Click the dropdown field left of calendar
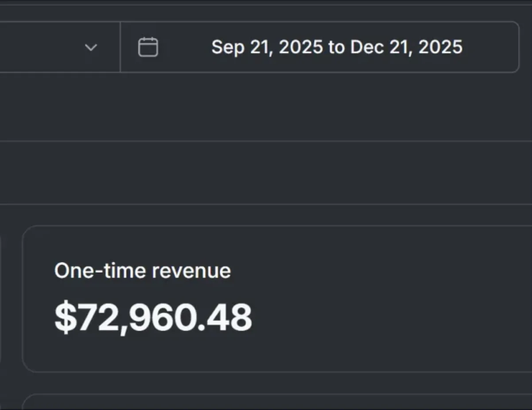The image size is (532, 410). 60,47
